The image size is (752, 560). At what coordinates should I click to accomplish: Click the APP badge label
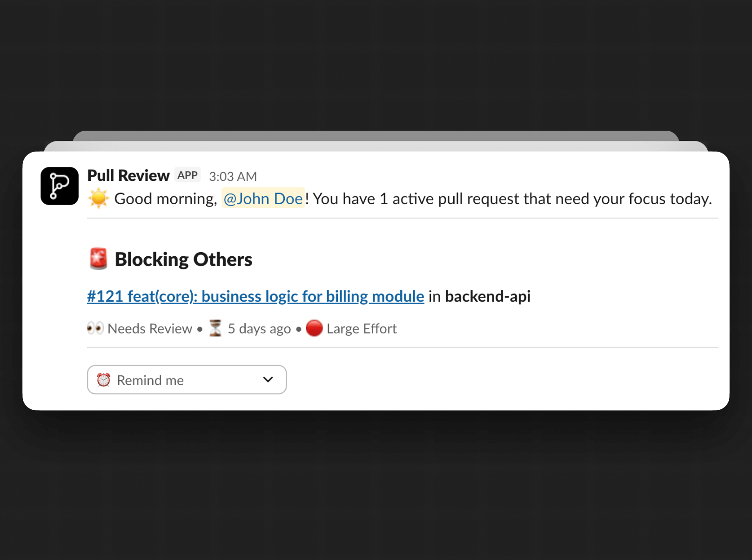(x=188, y=175)
